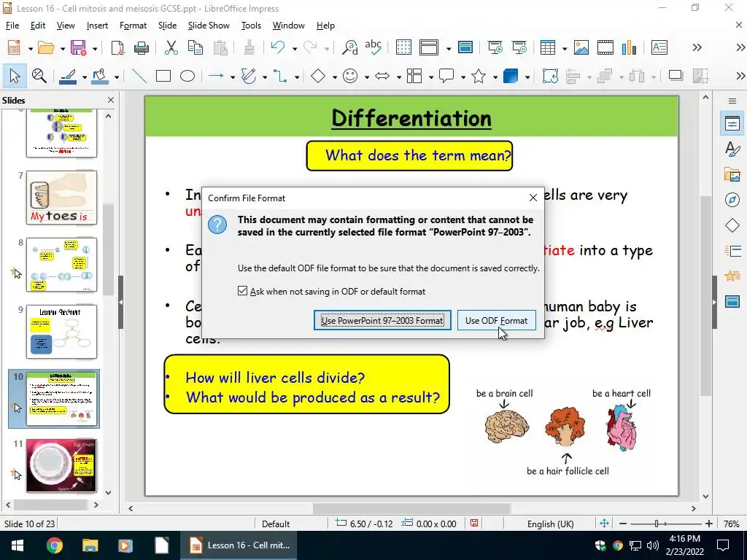
Task: Click the Open folder icon
Action: pos(46,47)
